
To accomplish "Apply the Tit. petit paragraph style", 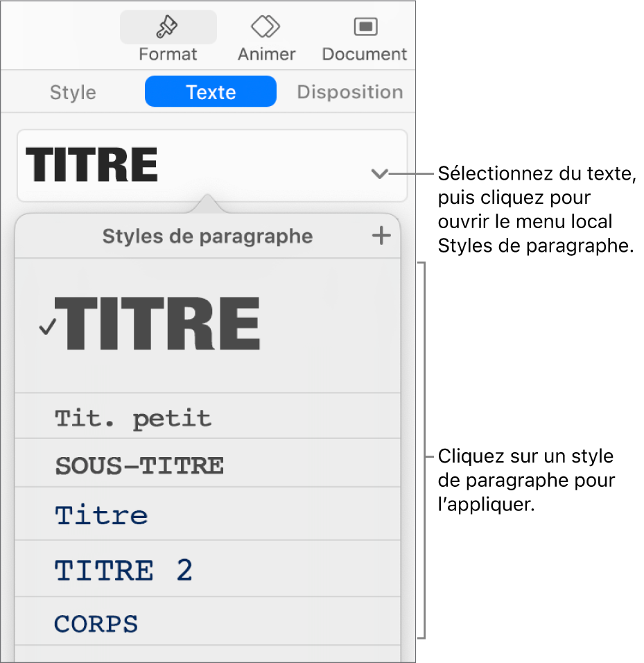I will pyautogui.click(x=133, y=418).
